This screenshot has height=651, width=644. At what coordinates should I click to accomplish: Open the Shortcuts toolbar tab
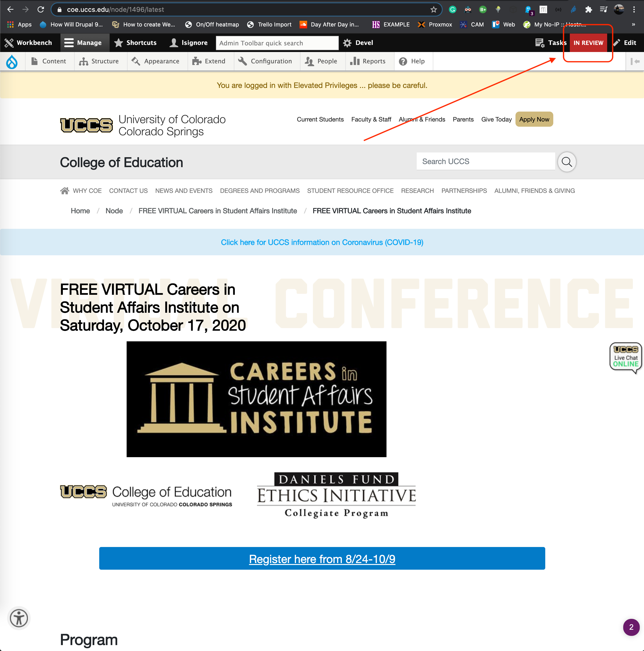pos(135,43)
